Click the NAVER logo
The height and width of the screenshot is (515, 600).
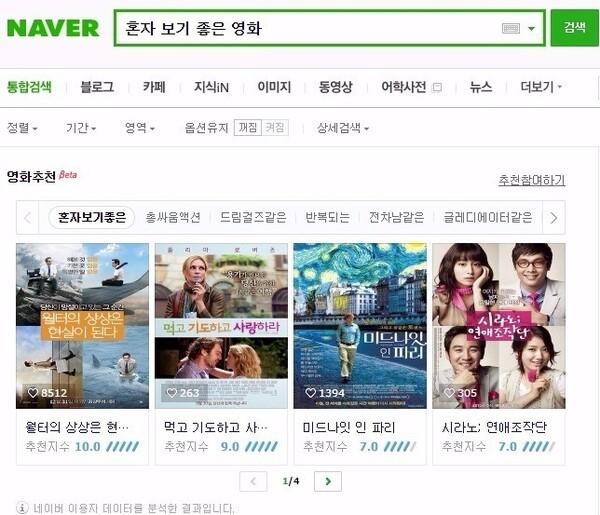point(53,28)
